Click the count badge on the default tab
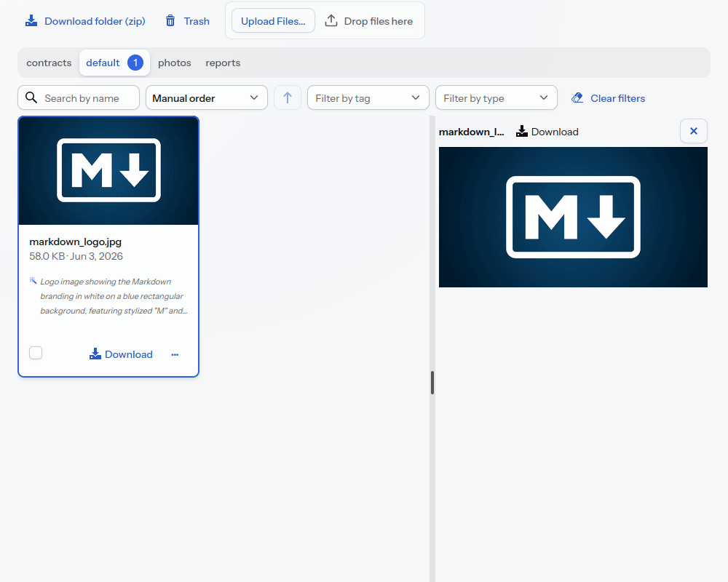This screenshot has width=728, height=582. pos(135,63)
